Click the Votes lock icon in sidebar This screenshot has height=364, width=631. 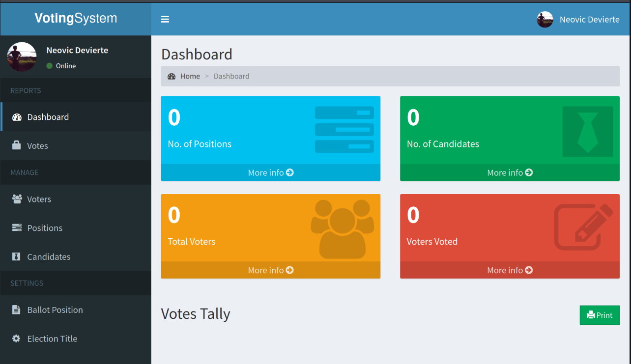pyautogui.click(x=17, y=145)
